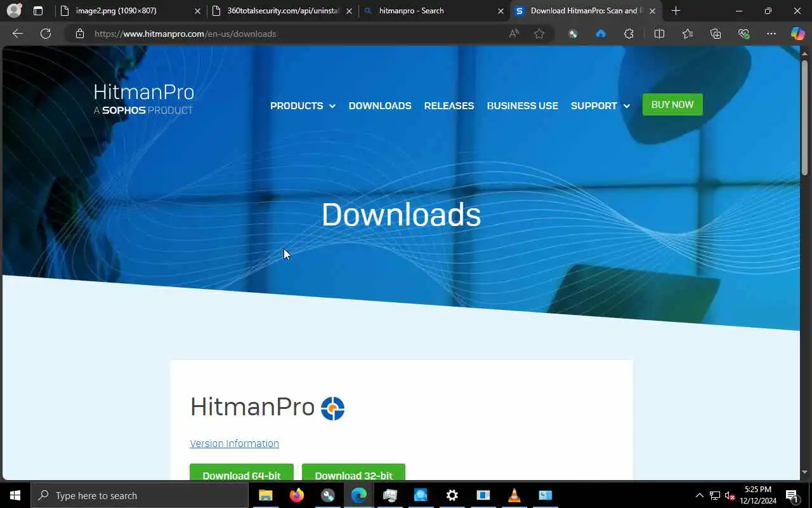Image resolution: width=812 pixels, height=508 pixels.
Task: Open the RELEASES nav item
Action: 449,106
